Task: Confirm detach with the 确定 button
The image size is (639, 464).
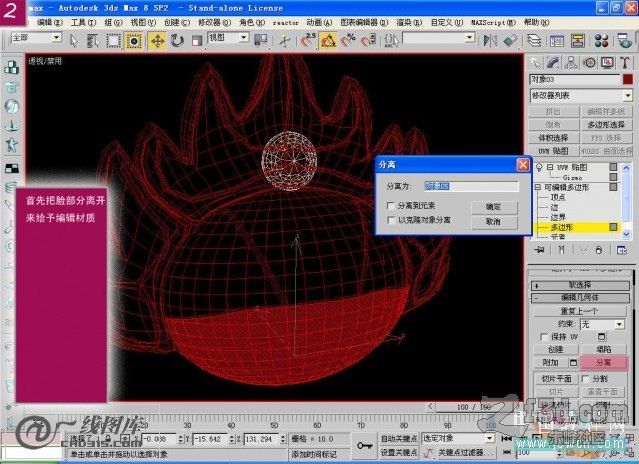Action: (494, 207)
